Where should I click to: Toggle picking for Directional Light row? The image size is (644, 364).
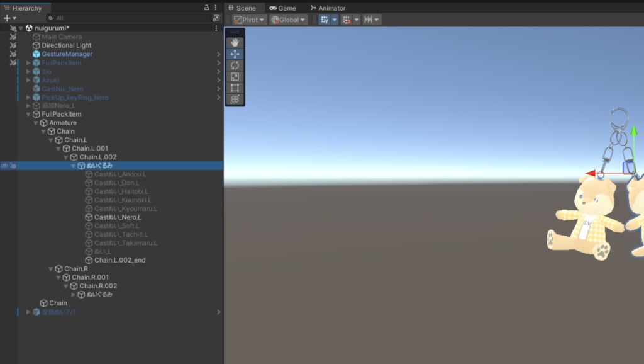[x=13, y=45]
